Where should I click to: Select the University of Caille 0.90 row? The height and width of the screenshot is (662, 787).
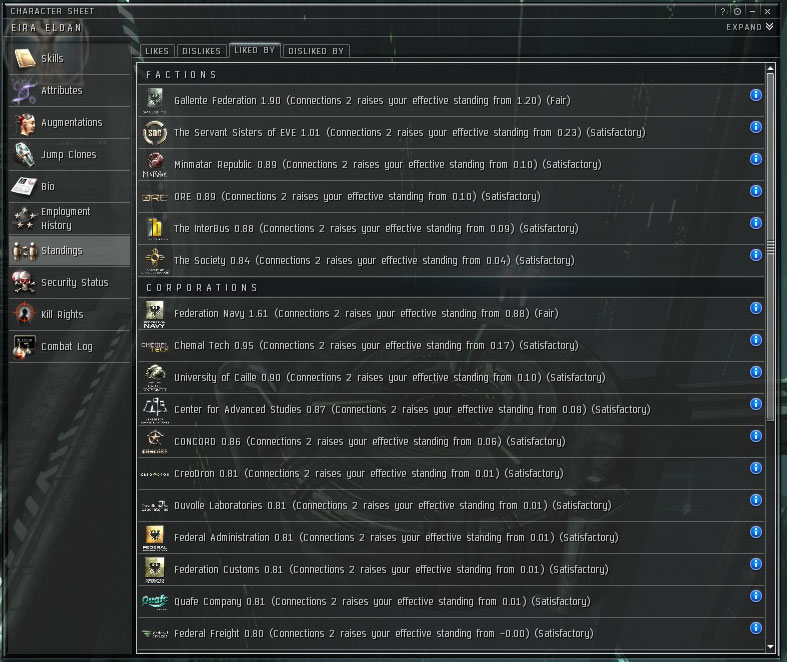(x=451, y=377)
